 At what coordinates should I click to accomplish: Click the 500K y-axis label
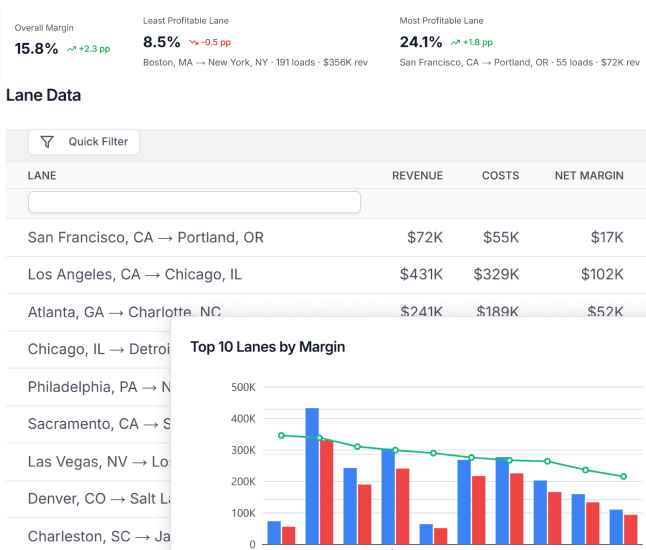[243, 387]
